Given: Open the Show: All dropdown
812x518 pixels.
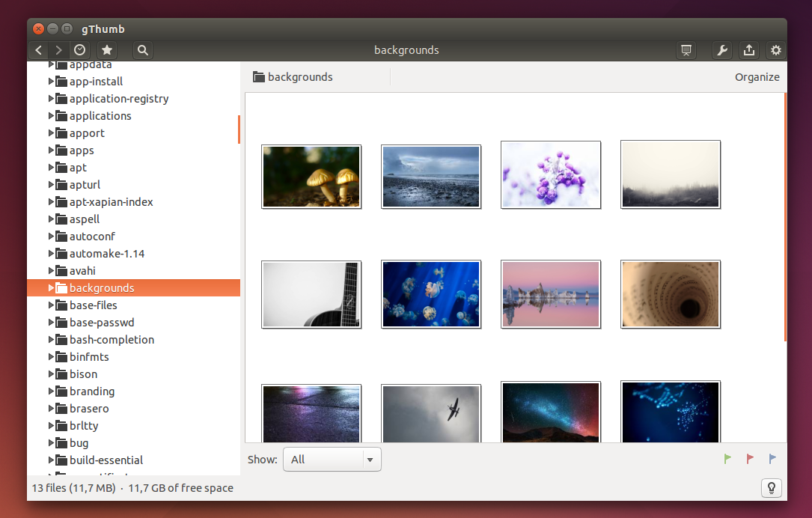Looking at the screenshot, I should point(332,459).
